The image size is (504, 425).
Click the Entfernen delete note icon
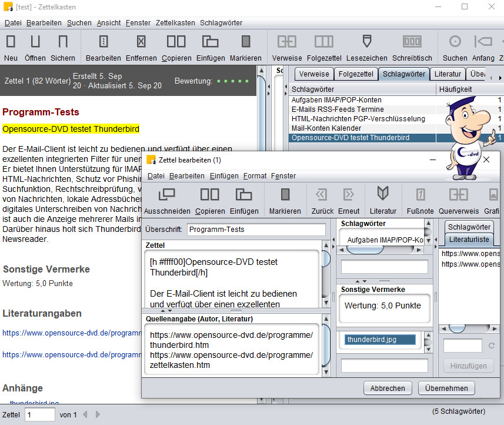coord(141,42)
